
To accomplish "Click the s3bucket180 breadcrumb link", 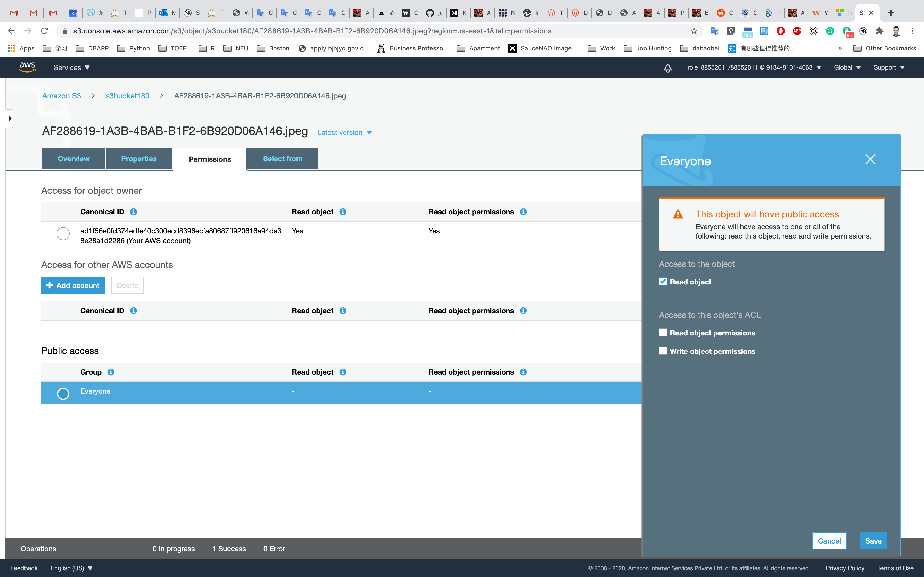I will (128, 96).
